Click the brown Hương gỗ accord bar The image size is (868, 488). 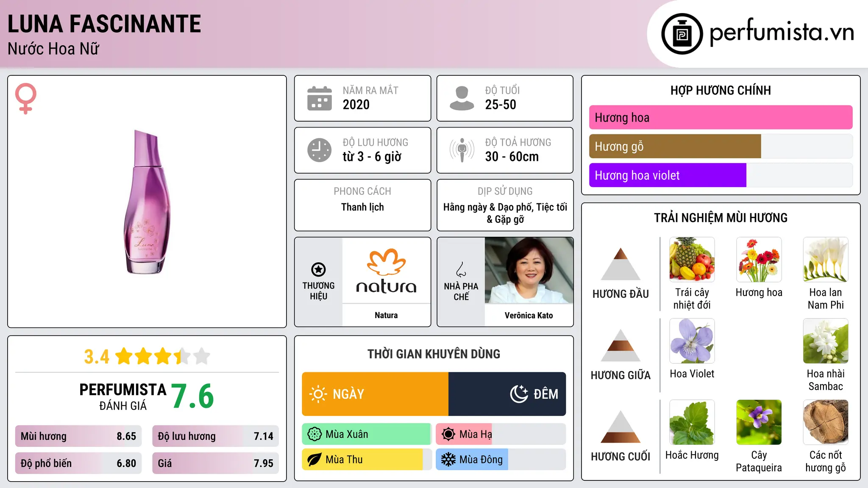pyautogui.click(x=675, y=146)
